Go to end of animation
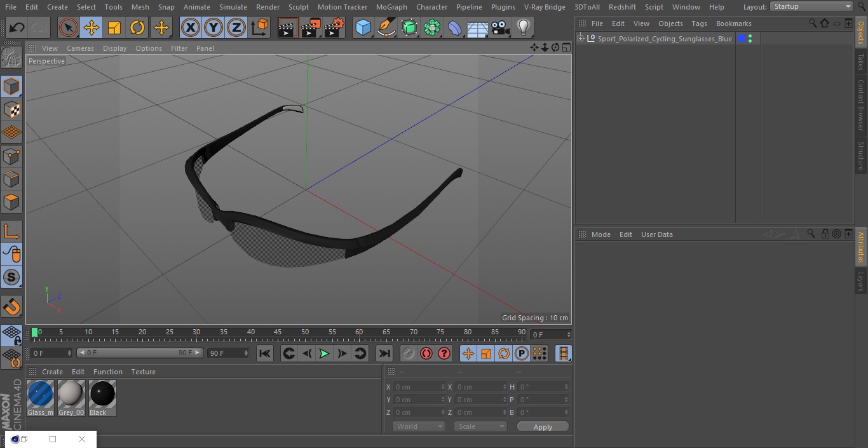868x448 pixels. pos(384,353)
